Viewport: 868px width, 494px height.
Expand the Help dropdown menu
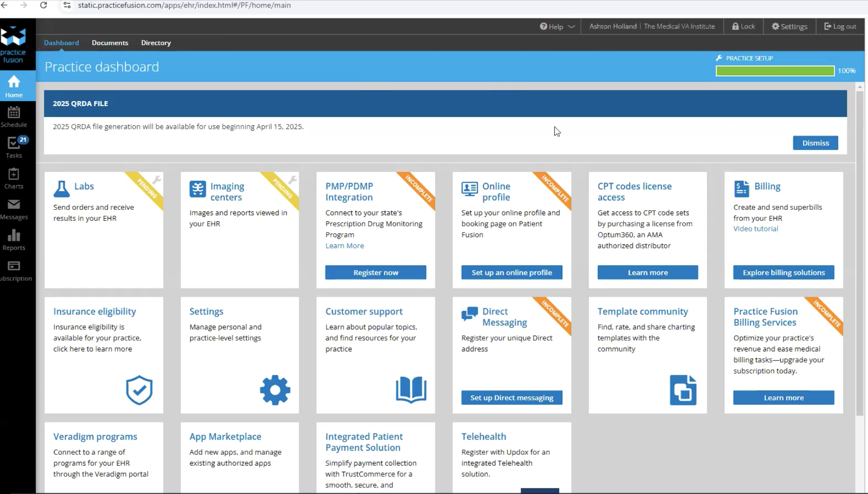pos(557,26)
